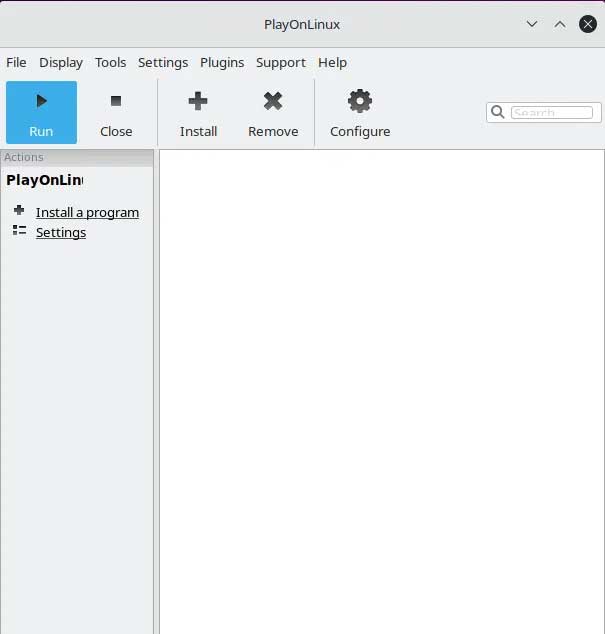Click the plus icon beside Install a program
Image resolution: width=605 pixels, height=634 pixels.
click(x=19, y=210)
